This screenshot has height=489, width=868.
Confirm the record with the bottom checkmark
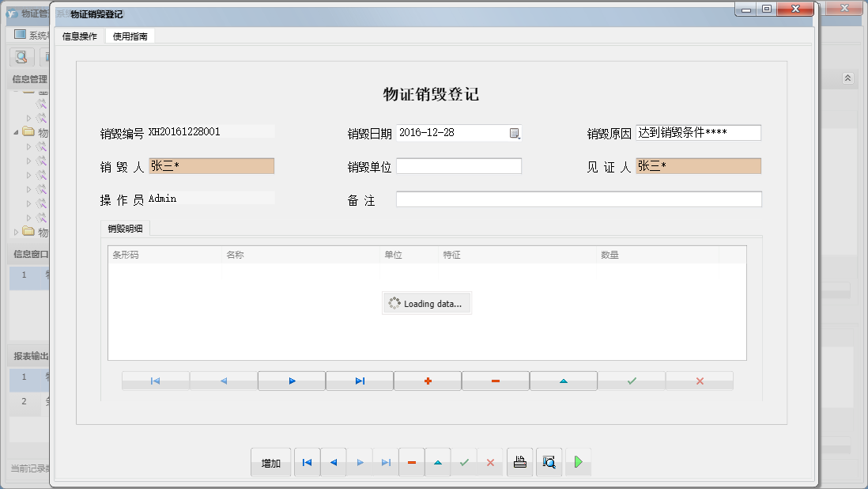[464, 462]
